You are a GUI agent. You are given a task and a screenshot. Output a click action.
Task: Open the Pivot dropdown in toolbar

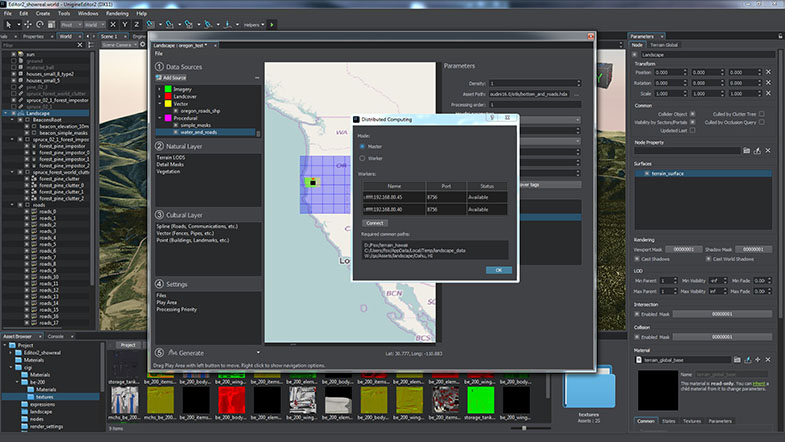tap(71, 25)
